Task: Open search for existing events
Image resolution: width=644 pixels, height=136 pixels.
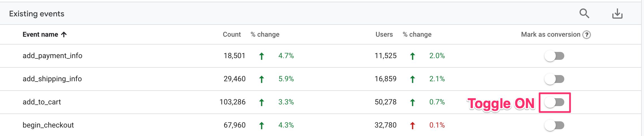Action: [x=584, y=14]
